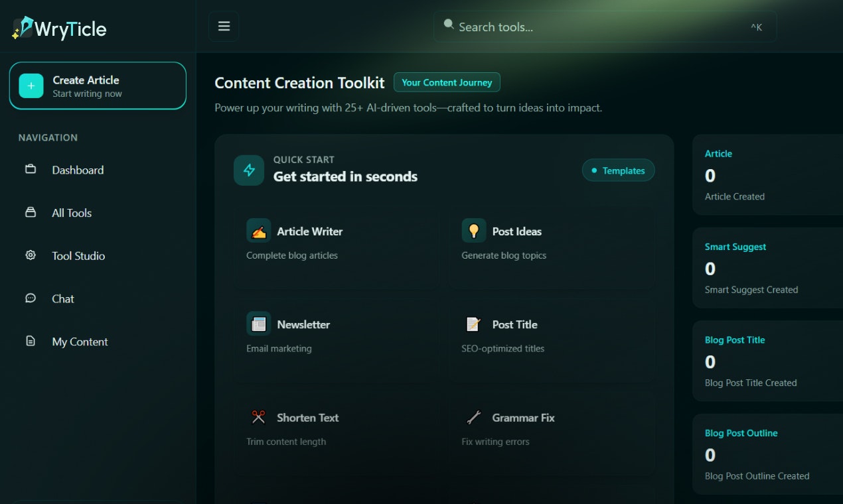Select Dashboard in the navigation menu
The image size is (843, 504).
(x=78, y=170)
